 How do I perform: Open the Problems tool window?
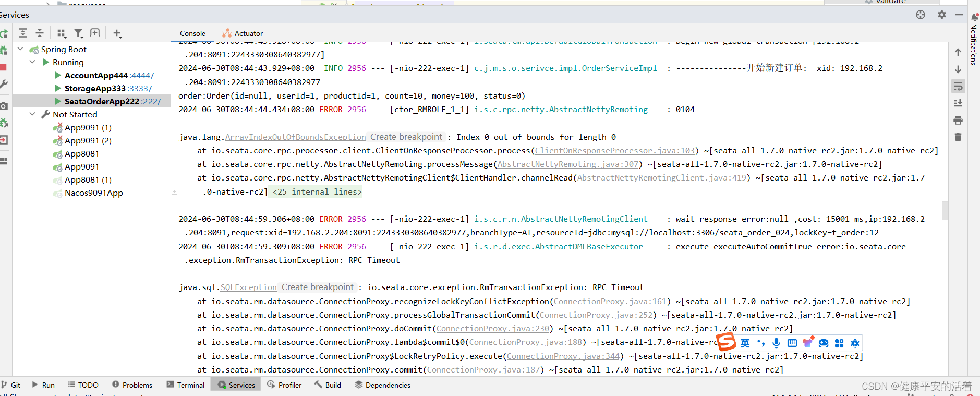[132, 385]
